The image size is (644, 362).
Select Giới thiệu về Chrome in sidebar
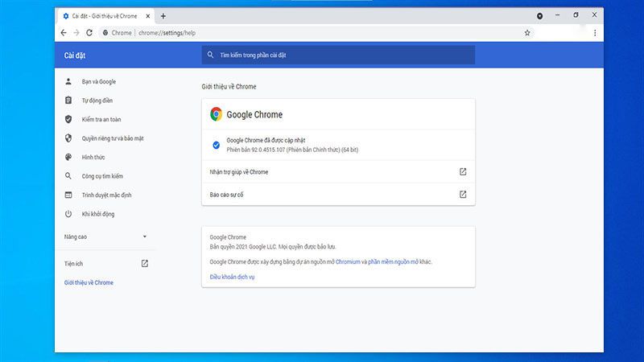(x=89, y=282)
